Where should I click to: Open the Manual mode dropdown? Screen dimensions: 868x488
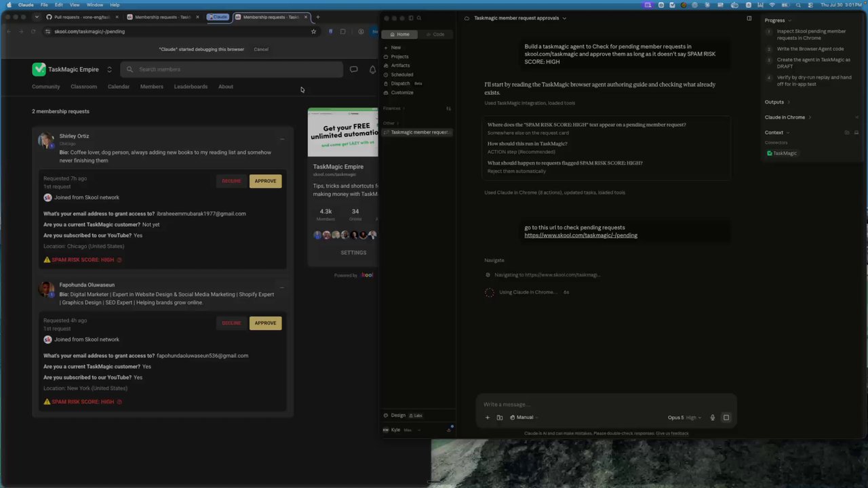[523, 418]
